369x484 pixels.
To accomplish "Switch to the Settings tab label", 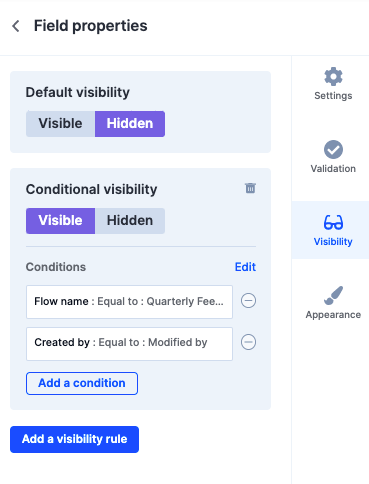I will coord(333,96).
